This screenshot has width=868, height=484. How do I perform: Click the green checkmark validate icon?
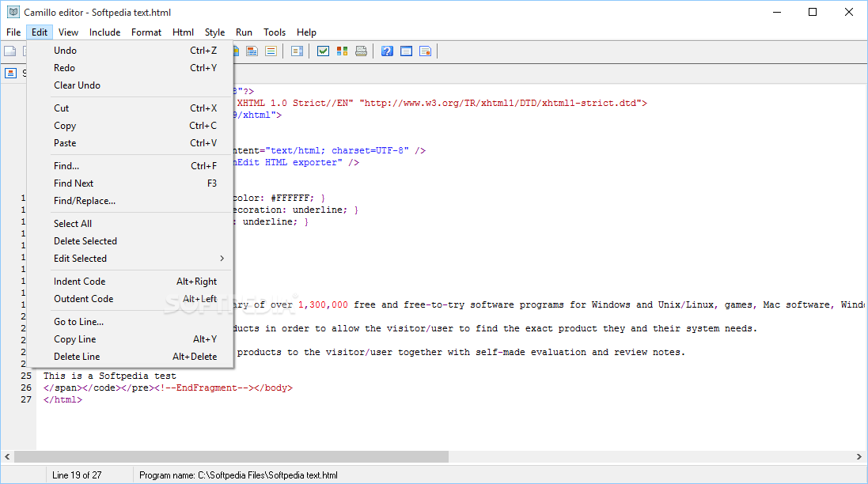tap(324, 51)
